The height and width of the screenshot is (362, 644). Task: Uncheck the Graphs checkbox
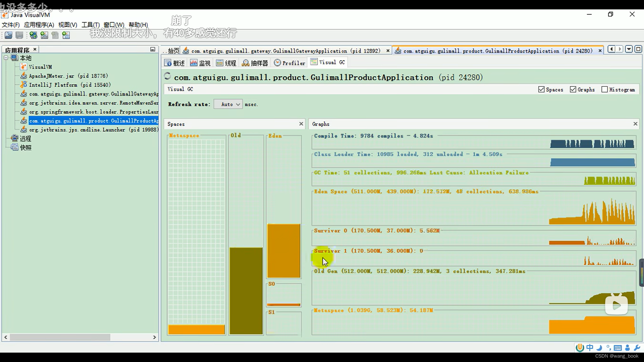pyautogui.click(x=573, y=89)
